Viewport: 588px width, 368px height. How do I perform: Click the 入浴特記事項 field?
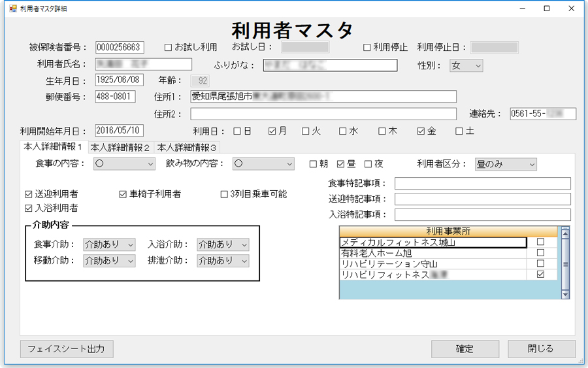[483, 214]
